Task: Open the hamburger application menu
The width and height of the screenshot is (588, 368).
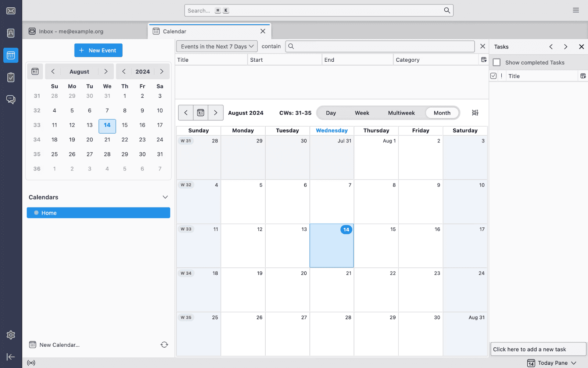Action: click(576, 10)
